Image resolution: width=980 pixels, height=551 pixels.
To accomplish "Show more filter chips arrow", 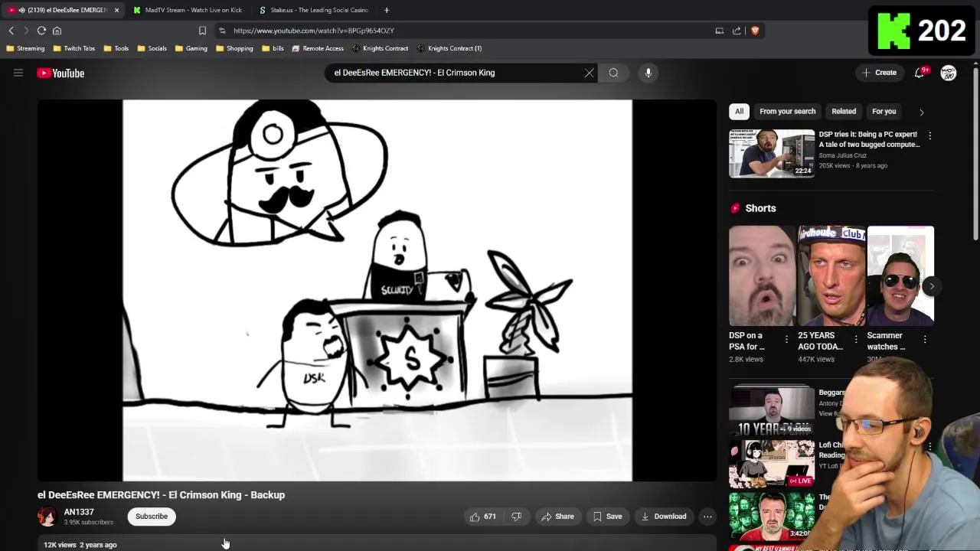I will [921, 112].
